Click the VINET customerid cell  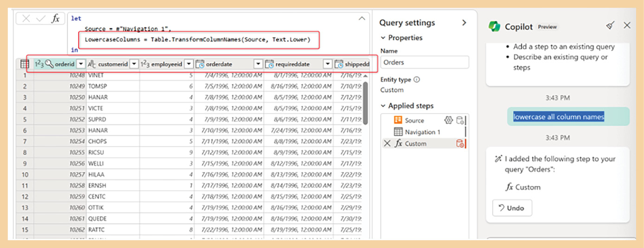click(113, 75)
